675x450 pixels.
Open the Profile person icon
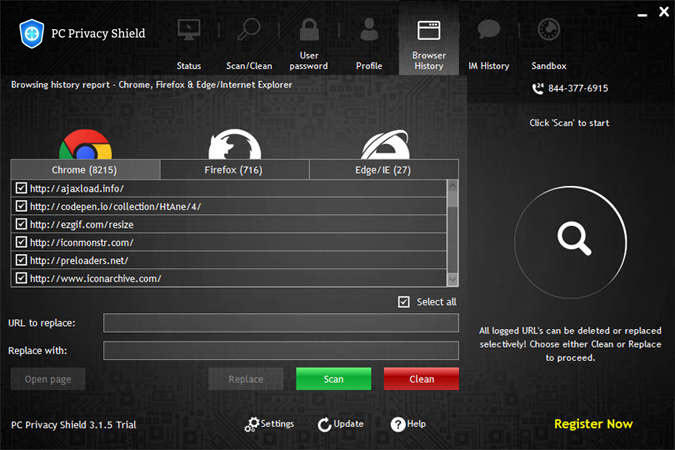point(369,29)
